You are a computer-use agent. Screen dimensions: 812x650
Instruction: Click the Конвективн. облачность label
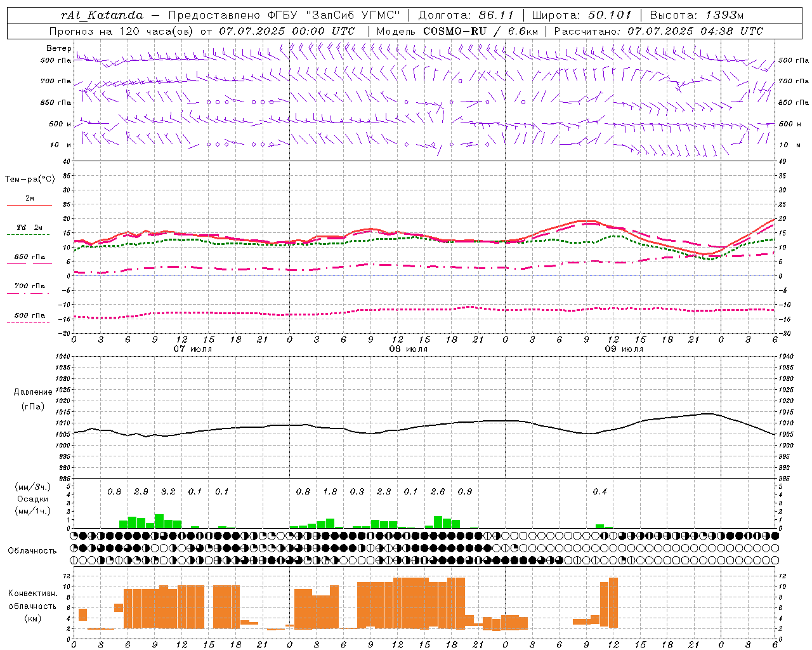tap(32, 600)
